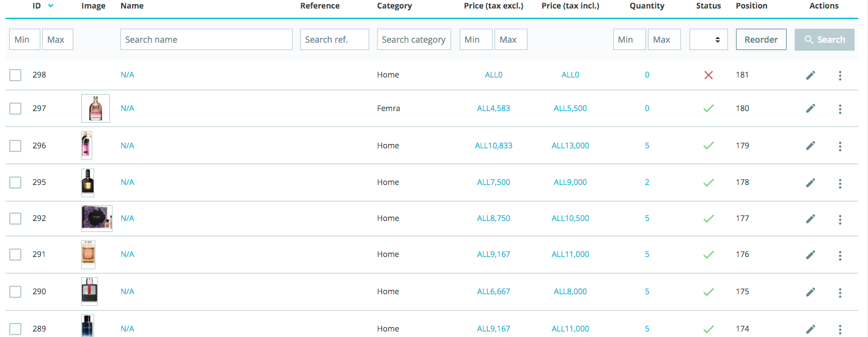This screenshot has height=337, width=868.
Task: Check the box next to product 291
Action: 15,255
